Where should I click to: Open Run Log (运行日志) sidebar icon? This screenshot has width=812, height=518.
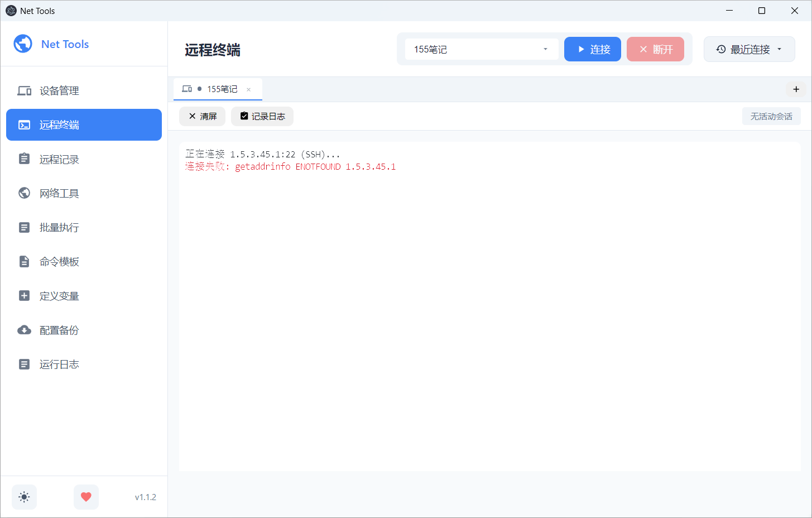(x=24, y=364)
